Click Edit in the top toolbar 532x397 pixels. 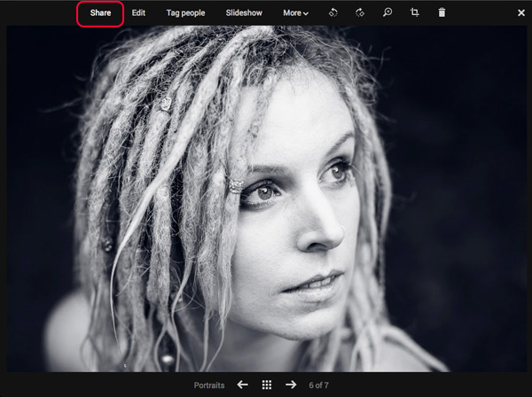point(138,13)
